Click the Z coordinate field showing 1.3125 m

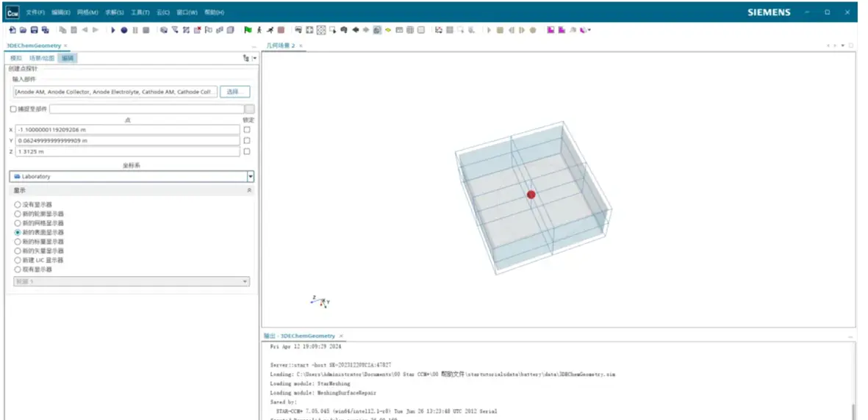click(128, 151)
